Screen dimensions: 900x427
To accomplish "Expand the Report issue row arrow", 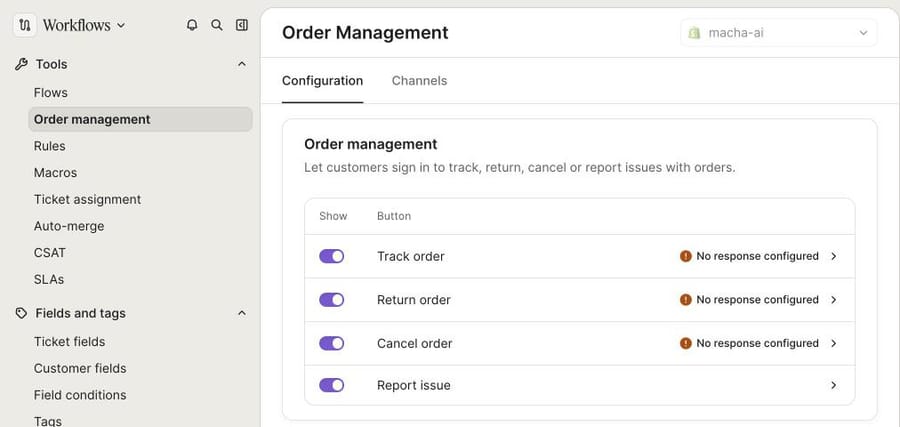I will 833,386.
